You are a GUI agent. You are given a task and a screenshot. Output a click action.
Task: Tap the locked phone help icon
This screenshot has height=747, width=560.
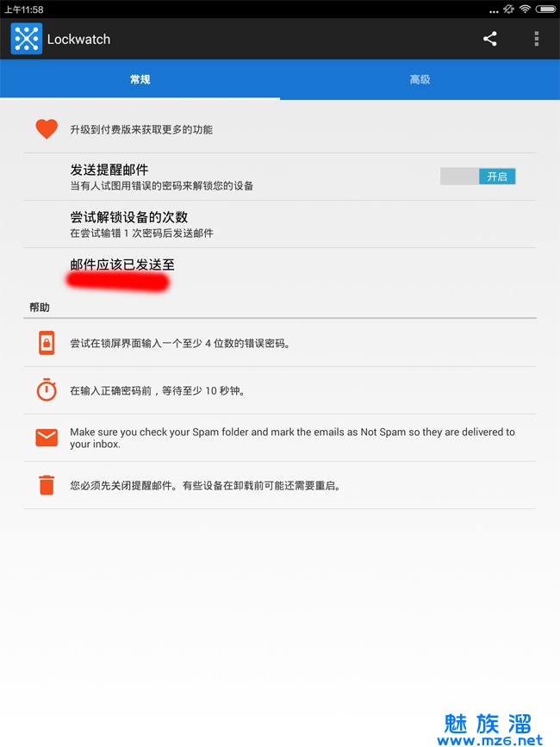[47, 343]
